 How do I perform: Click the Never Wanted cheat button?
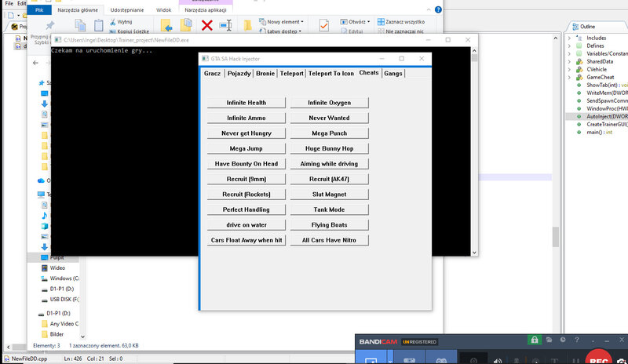pyautogui.click(x=329, y=118)
